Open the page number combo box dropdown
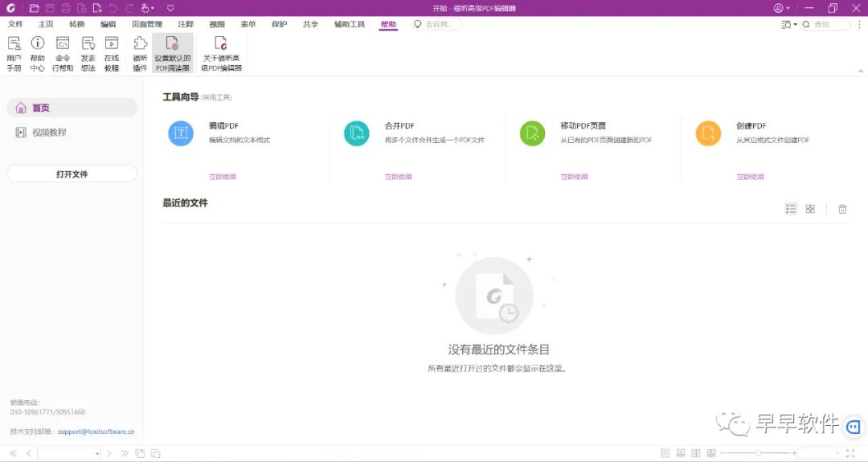This screenshot has width=868, height=462. click(x=97, y=454)
